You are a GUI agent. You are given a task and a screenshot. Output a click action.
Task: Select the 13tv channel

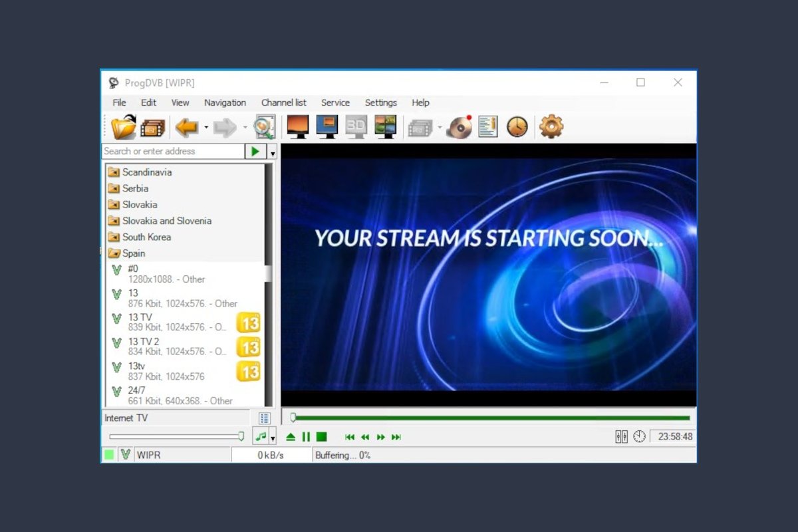click(185, 371)
